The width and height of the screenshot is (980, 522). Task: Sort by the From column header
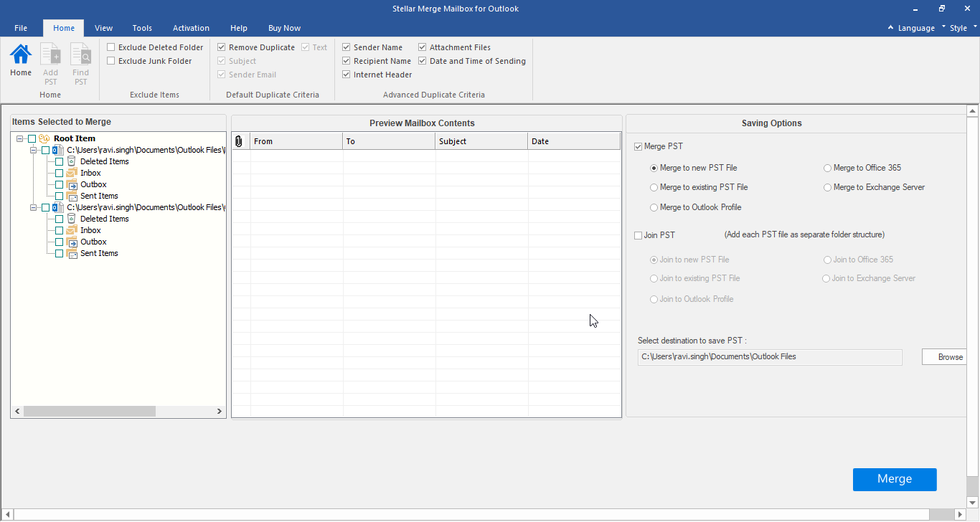point(296,141)
